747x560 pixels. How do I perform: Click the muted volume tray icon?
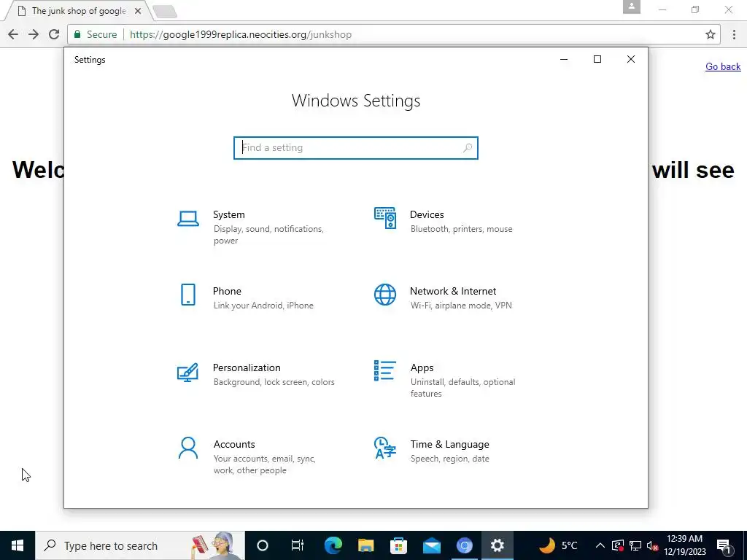pyautogui.click(x=653, y=545)
